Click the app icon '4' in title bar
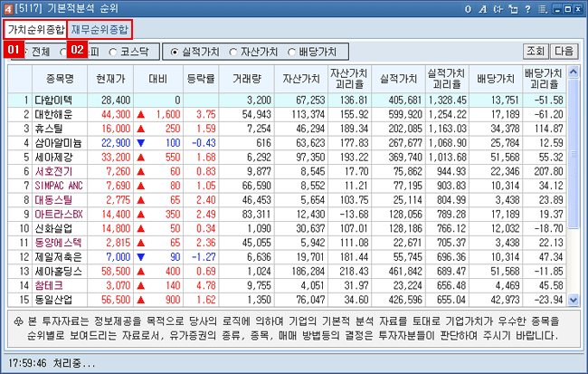Image resolution: width=588 pixels, height=374 pixels. pos(8,8)
